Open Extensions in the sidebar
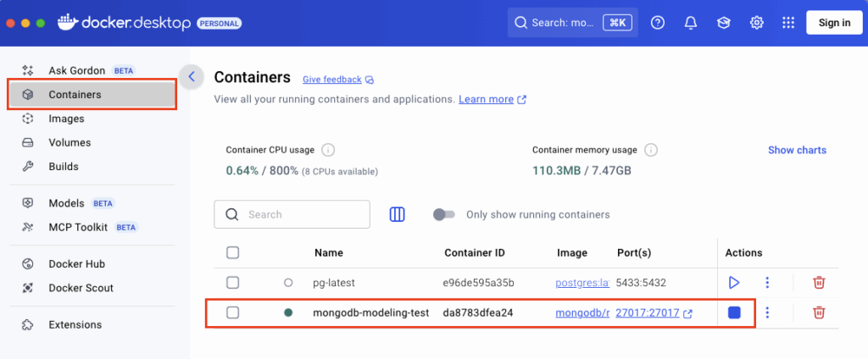Image resolution: width=868 pixels, height=359 pixels. point(92,324)
